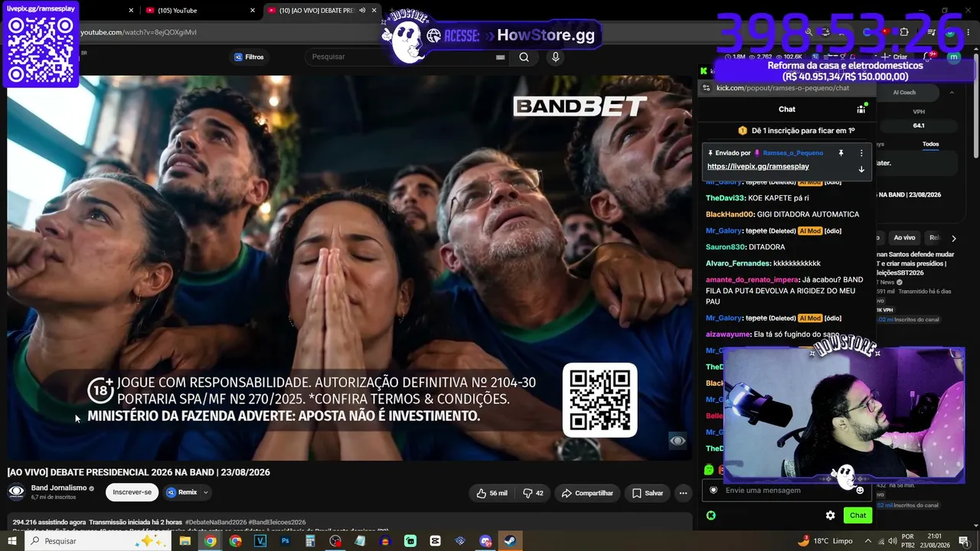The image size is (980, 551).
Task: Open the Band Jornalismo channel avatar
Action: (x=16, y=492)
